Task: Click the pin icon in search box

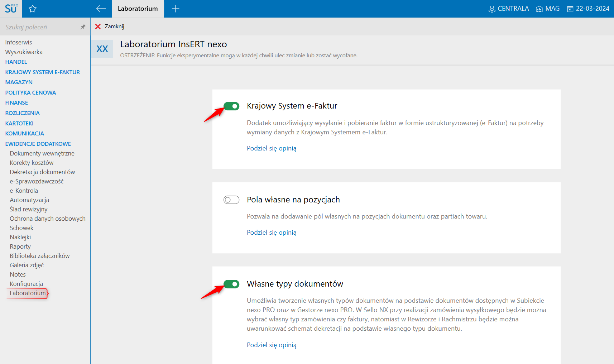Action: click(83, 27)
